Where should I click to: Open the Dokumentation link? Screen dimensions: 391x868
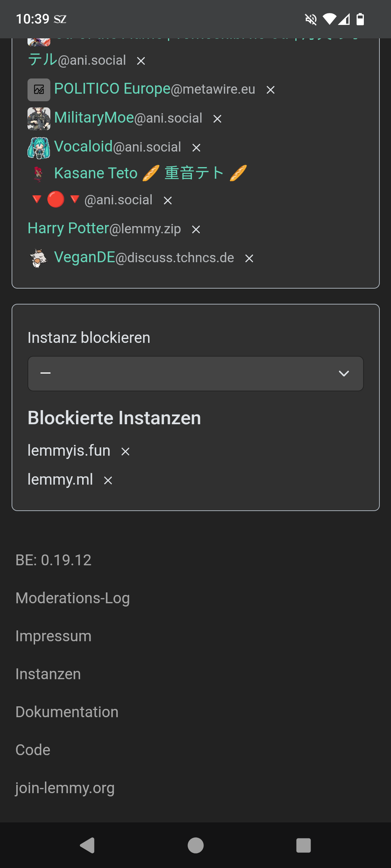coord(67,712)
